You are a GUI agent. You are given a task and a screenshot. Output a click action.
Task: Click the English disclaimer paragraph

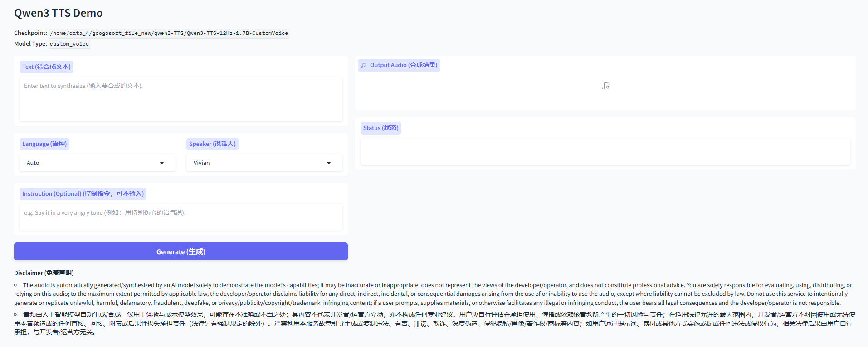(x=433, y=294)
